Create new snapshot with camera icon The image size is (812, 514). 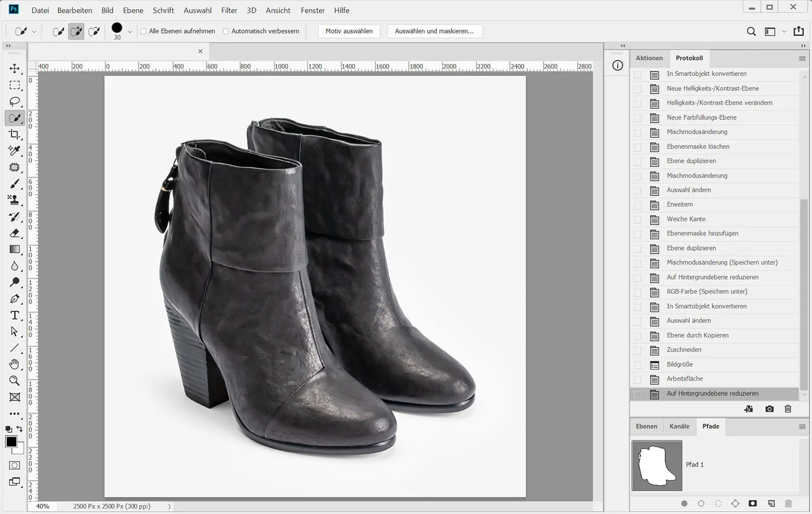pyautogui.click(x=769, y=409)
